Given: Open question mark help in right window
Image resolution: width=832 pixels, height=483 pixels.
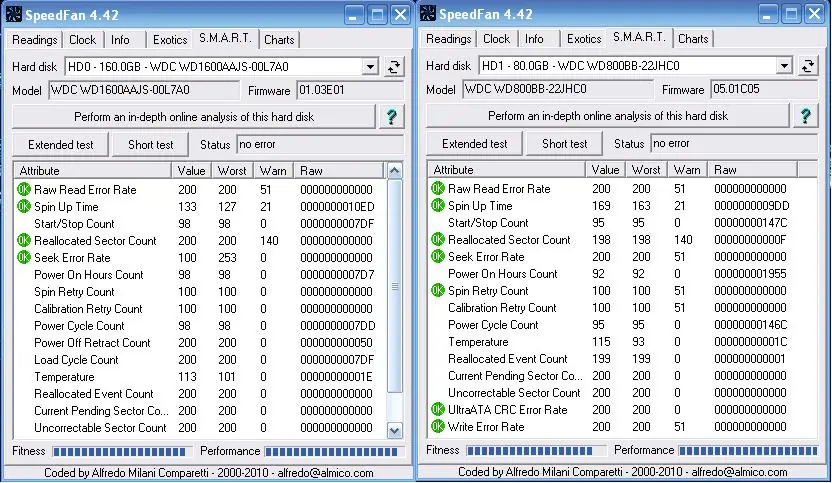Looking at the screenshot, I should (x=805, y=116).
